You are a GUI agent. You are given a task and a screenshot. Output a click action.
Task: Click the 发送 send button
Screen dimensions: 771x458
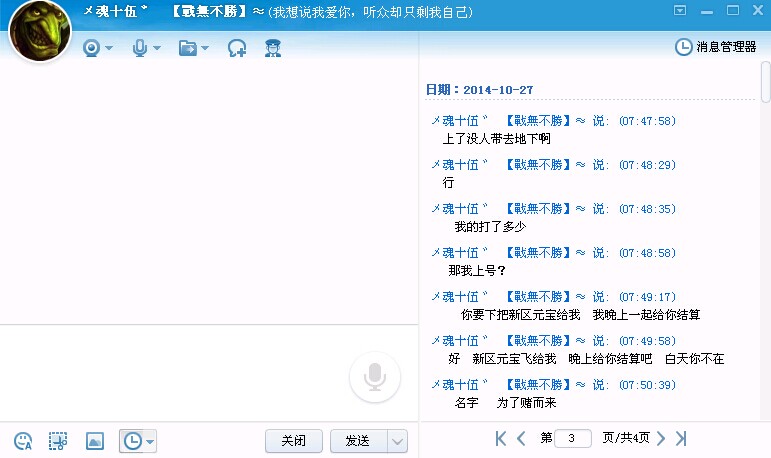(357, 441)
